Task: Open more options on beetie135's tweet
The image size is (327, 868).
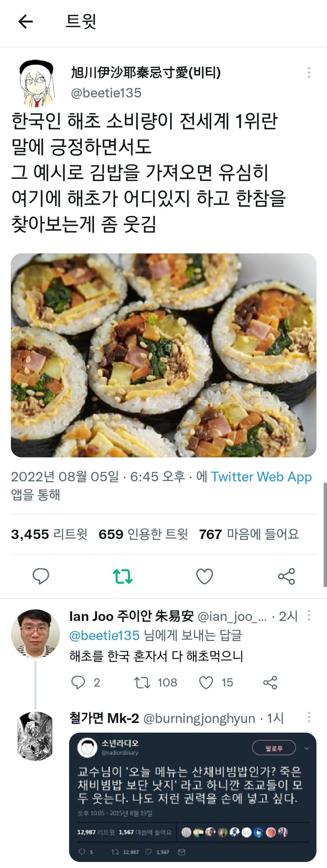Action: click(x=309, y=72)
